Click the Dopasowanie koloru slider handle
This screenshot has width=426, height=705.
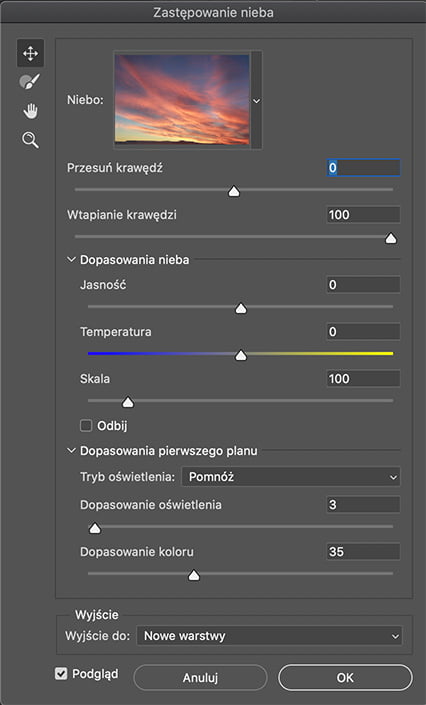[194, 575]
